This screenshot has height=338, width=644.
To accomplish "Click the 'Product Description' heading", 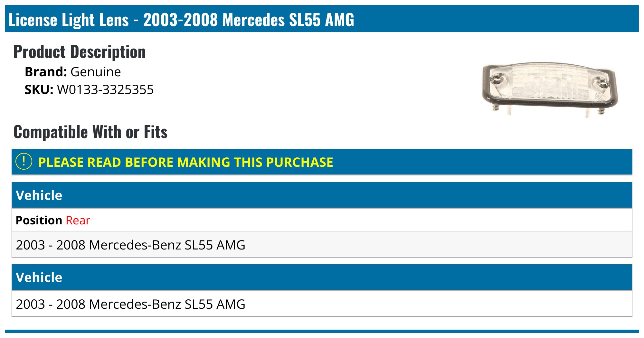I will 79,52.
